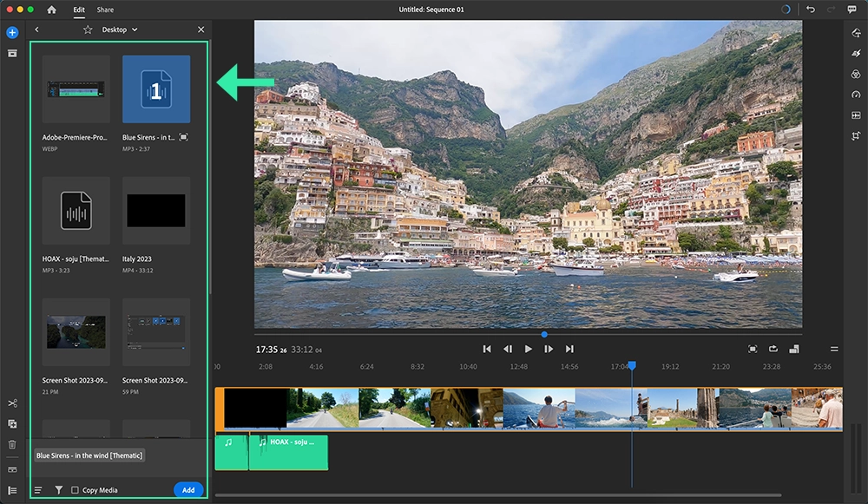Select the Edit tab
The height and width of the screenshot is (504, 868).
tap(79, 10)
